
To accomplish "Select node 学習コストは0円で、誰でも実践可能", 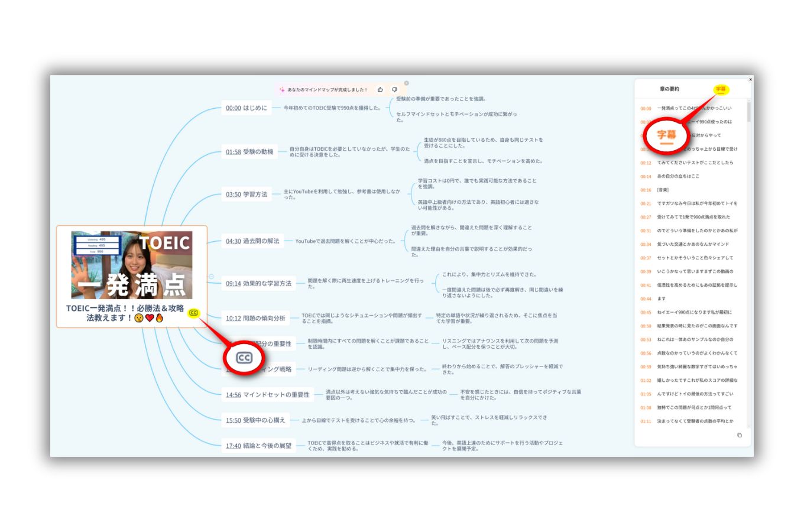I will 477,184.
